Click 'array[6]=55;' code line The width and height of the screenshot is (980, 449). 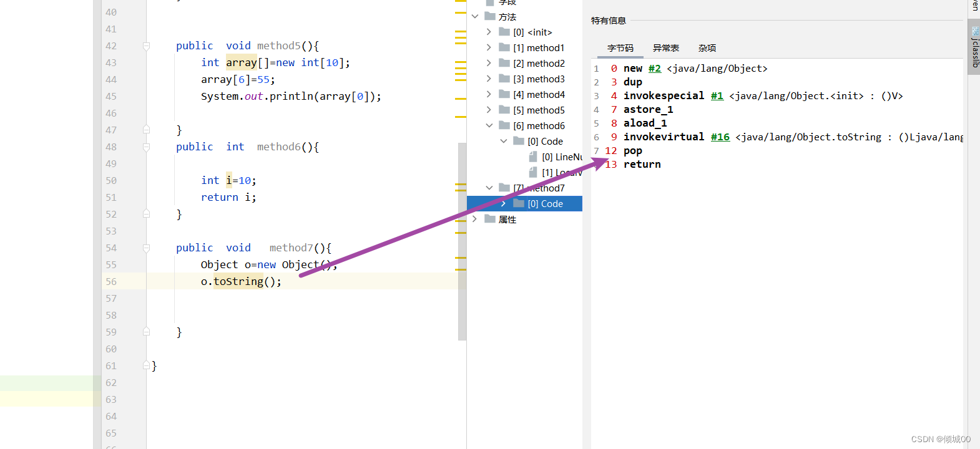pos(238,79)
